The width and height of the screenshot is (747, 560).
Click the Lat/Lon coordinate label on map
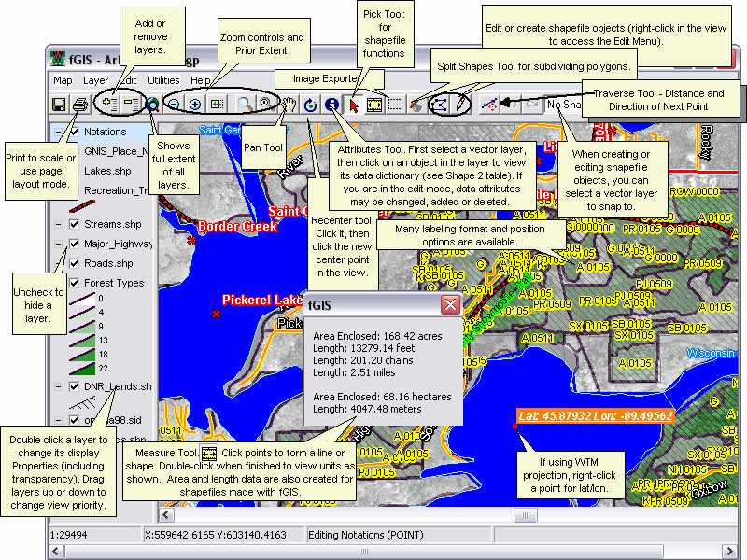(595, 415)
